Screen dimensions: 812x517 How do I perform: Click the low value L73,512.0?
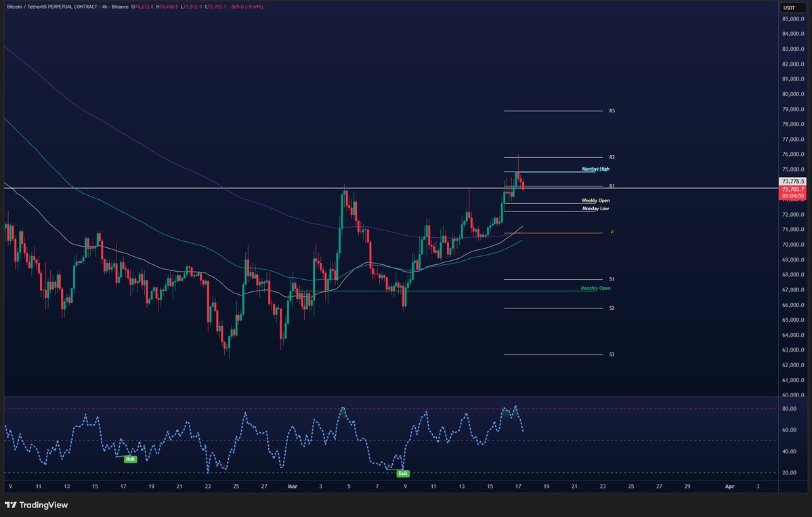[192, 7]
